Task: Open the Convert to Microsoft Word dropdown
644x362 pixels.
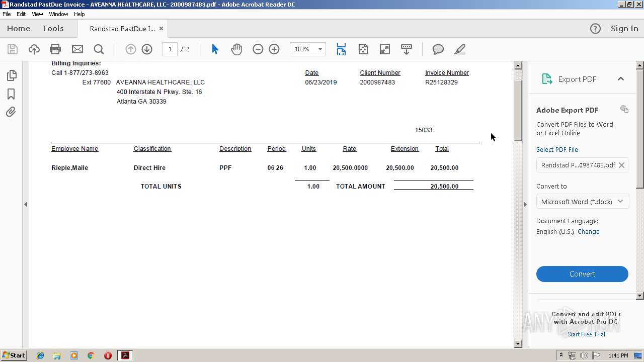Action: (x=582, y=202)
